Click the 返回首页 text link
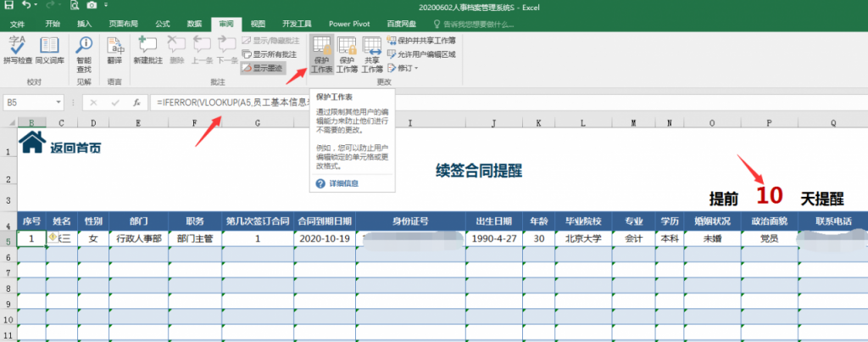The width and height of the screenshot is (868, 342). point(75,149)
